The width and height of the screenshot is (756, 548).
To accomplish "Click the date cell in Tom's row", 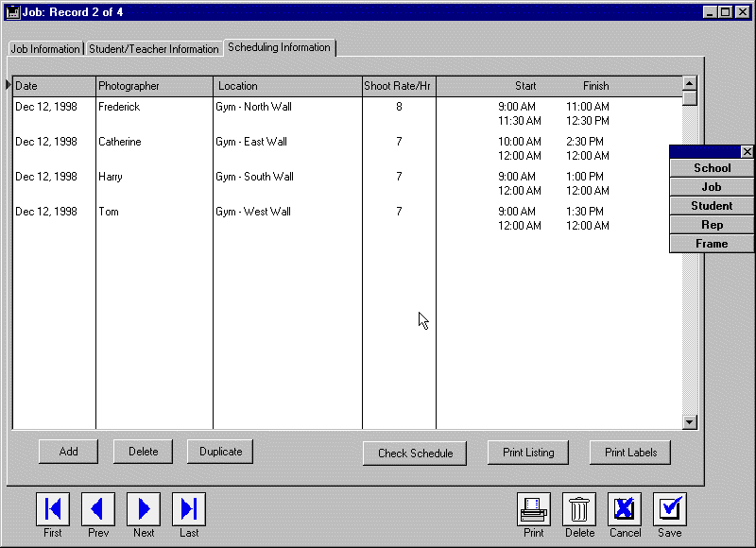I will [x=46, y=212].
